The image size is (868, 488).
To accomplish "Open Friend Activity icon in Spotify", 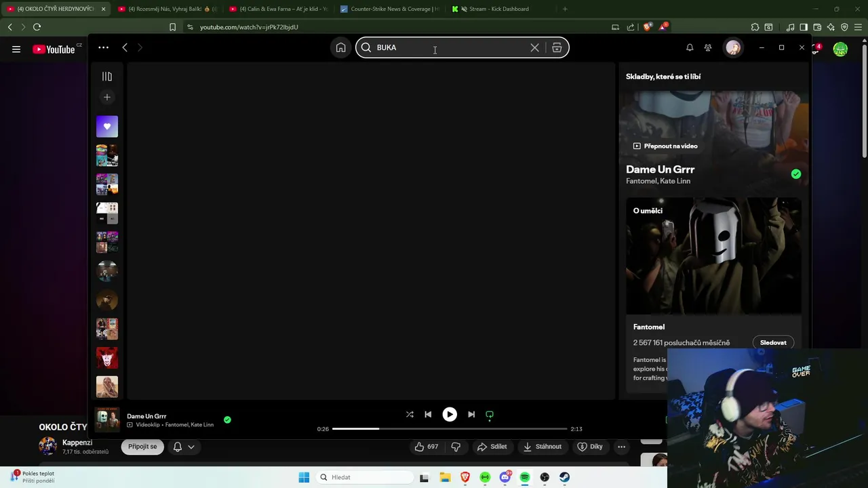I will pyautogui.click(x=708, y=47).
